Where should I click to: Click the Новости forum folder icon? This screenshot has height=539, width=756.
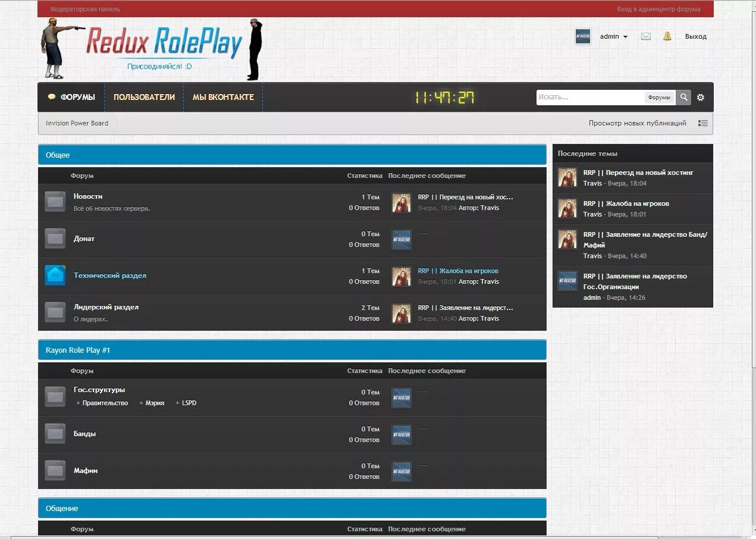[x=55, y=202]
